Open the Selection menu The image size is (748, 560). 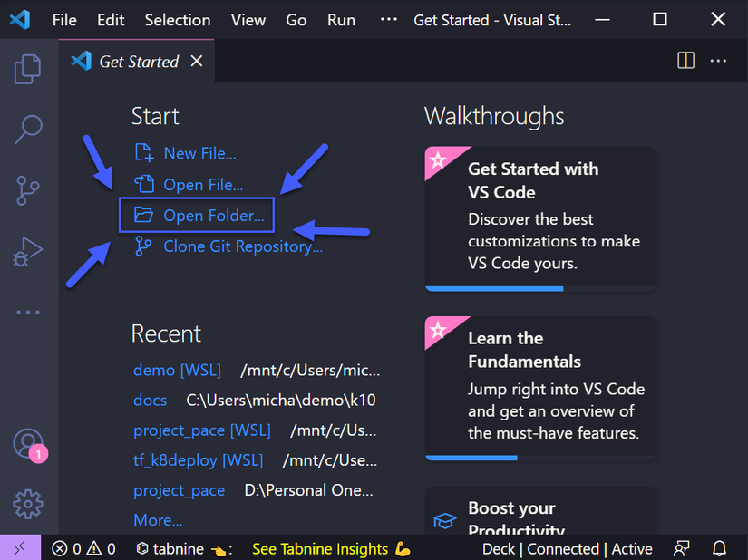[178, 20]
